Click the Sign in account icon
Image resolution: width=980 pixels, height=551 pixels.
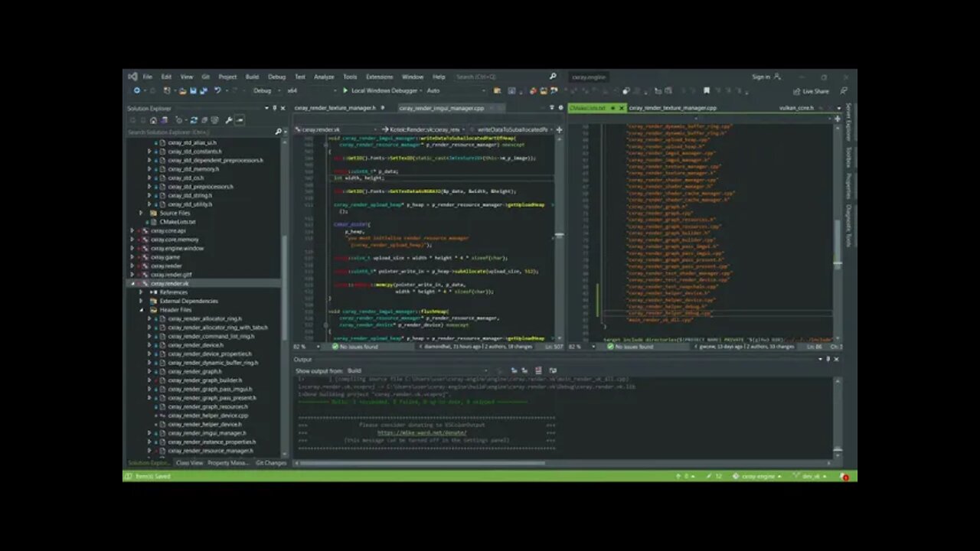pos(777,77)
